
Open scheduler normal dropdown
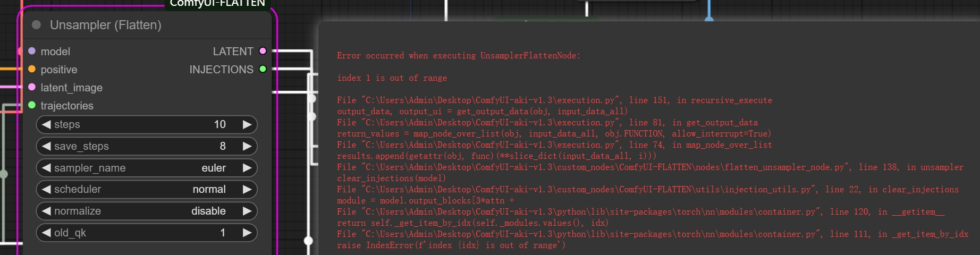[x=147, y=189]
